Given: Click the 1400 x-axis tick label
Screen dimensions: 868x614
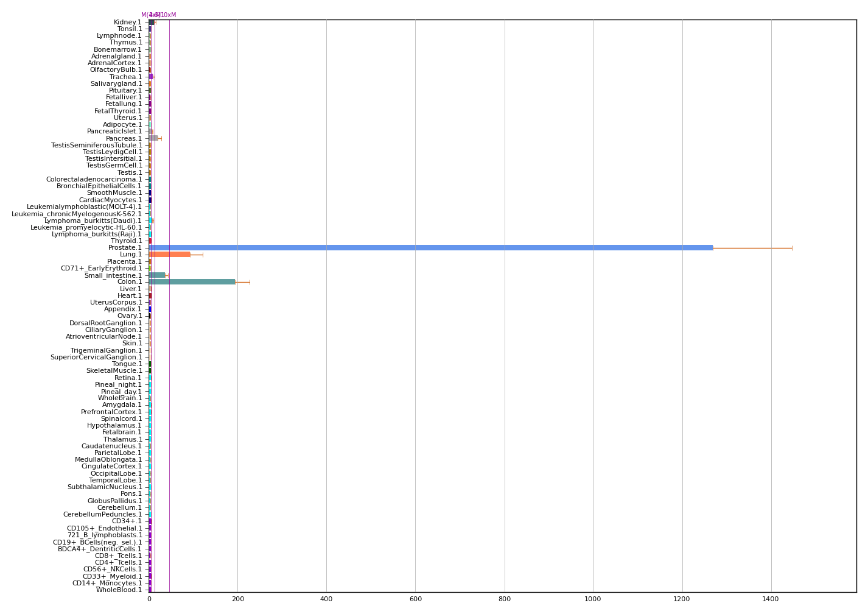Looking at the screenshot, I should (771, 599).
